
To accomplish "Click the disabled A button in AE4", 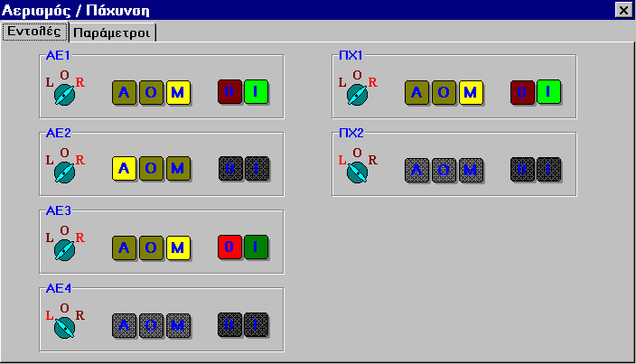I will point(125,324).
